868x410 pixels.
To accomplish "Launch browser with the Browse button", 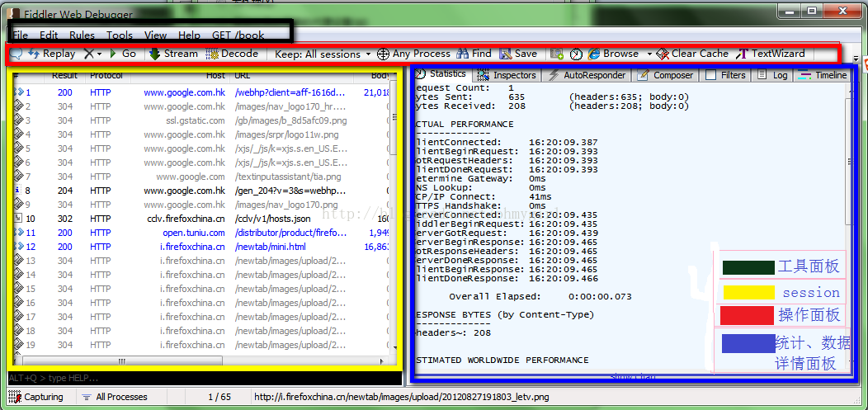I will point(613,54).
